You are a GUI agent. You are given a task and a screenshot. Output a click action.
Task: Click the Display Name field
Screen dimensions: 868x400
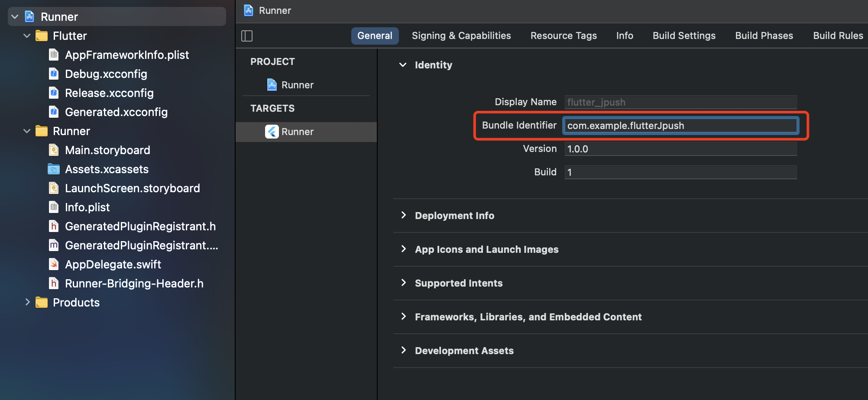click(x=680, y=102)
